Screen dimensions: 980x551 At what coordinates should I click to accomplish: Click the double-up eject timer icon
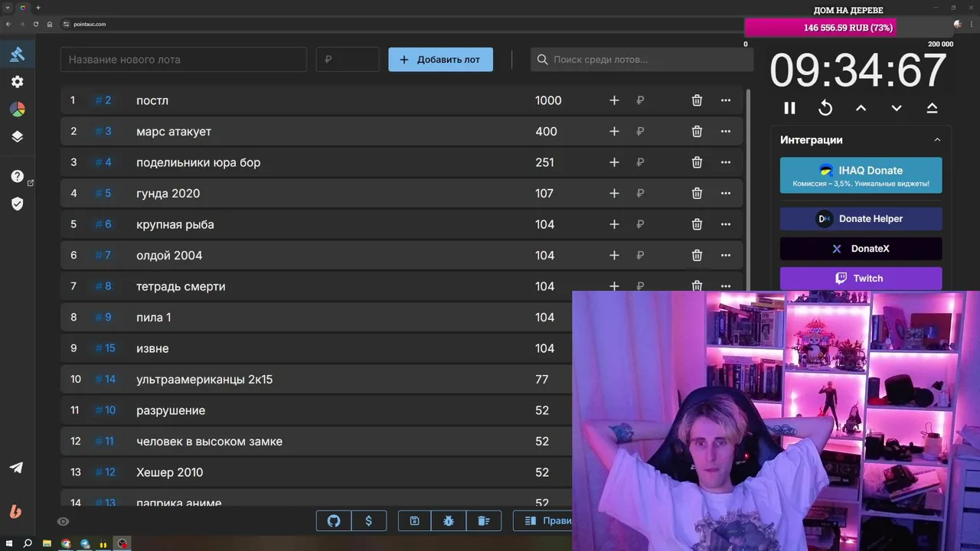(x=932, y=108)
